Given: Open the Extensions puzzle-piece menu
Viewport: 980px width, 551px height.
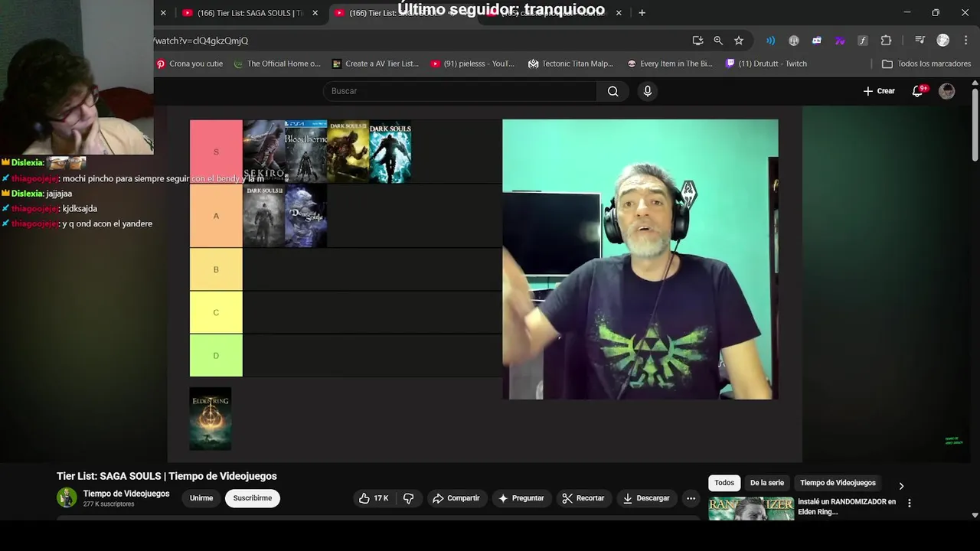Looking at the screenshot, I should pos(886,41).
